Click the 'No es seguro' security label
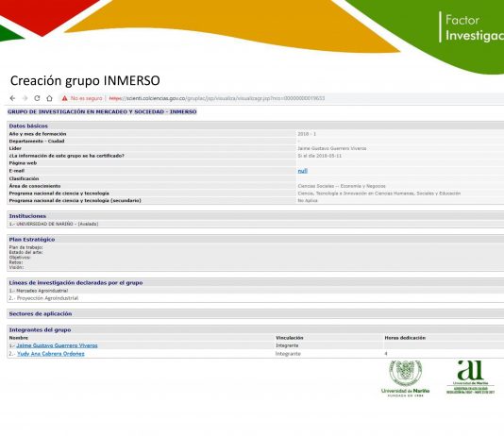The width and height of the screenshot is (504, 436). 86,98
